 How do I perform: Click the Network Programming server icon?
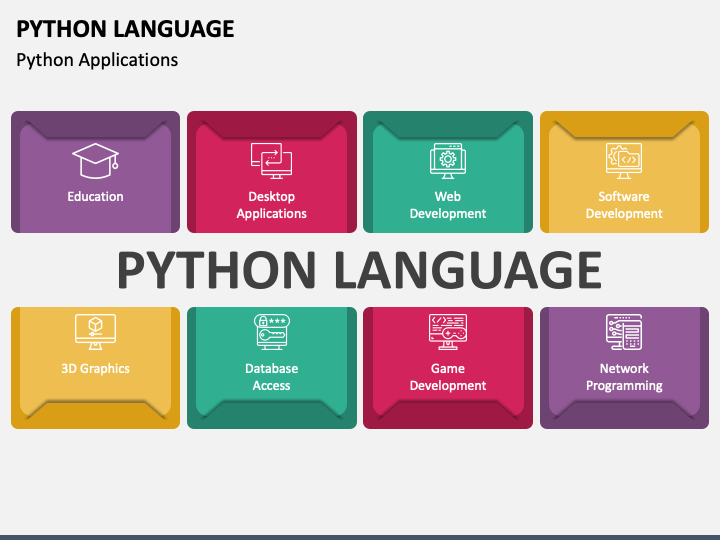coord(624,332)
